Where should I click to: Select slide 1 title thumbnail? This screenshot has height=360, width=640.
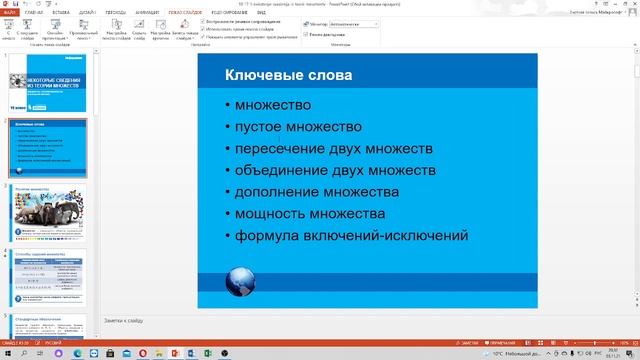tap(47, 83)
